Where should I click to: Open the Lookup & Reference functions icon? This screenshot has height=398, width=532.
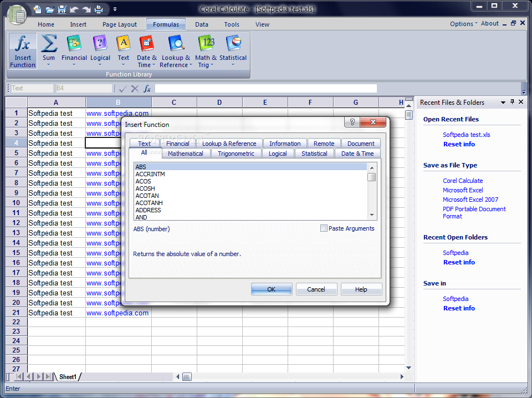tap(176, 44)
